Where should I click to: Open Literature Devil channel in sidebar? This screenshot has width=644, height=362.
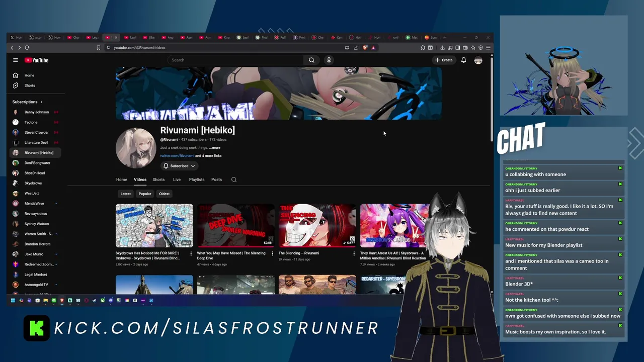tap(36, 143)
